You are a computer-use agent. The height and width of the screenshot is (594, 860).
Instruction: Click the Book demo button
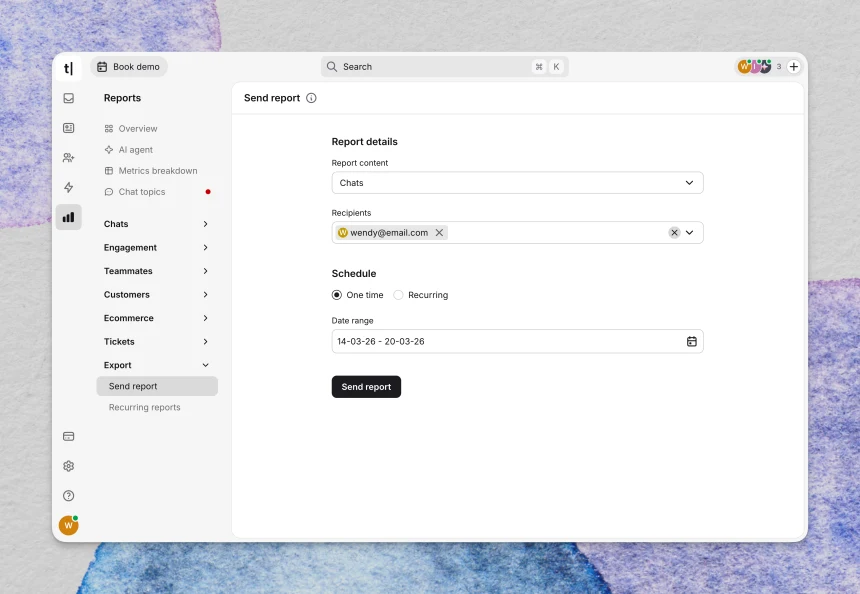point(129,67)
